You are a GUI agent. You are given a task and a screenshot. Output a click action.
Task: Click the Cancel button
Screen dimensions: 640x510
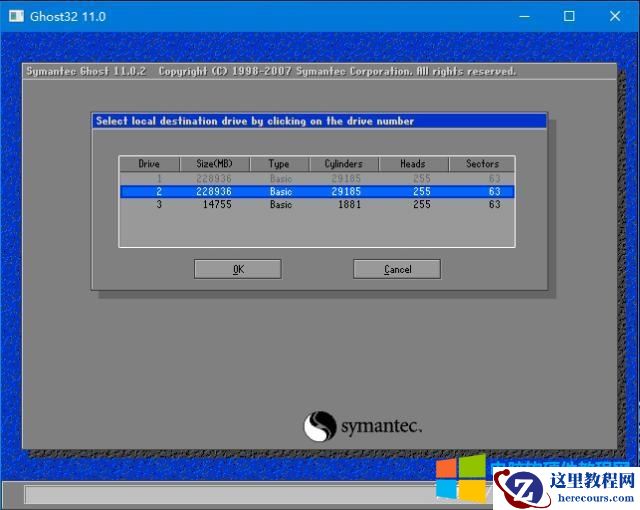pyautogui.click(x=397, y=269)
